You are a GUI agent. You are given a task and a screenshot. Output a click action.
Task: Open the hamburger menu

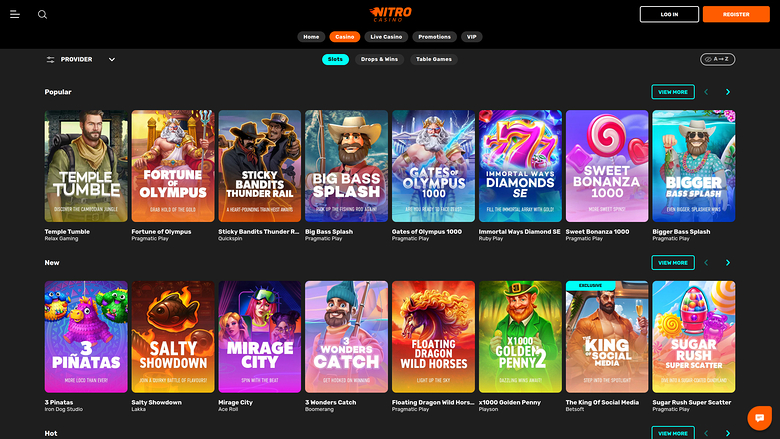(x=15, y=14)
